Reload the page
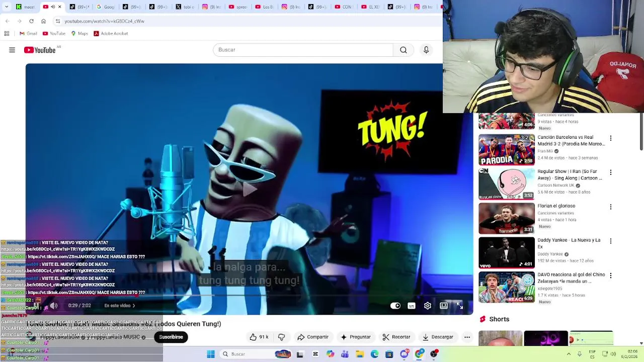The height and width of the screenshot is (362, 644). 31,21
